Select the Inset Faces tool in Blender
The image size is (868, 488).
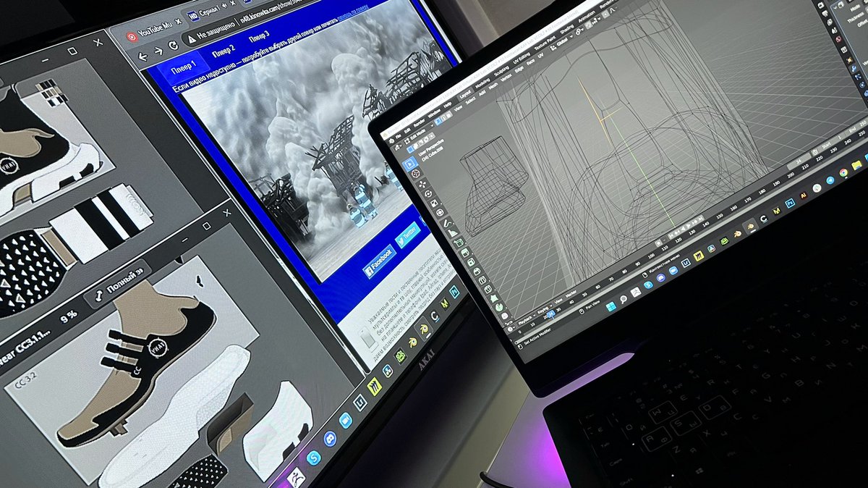(x=471, y=262)
